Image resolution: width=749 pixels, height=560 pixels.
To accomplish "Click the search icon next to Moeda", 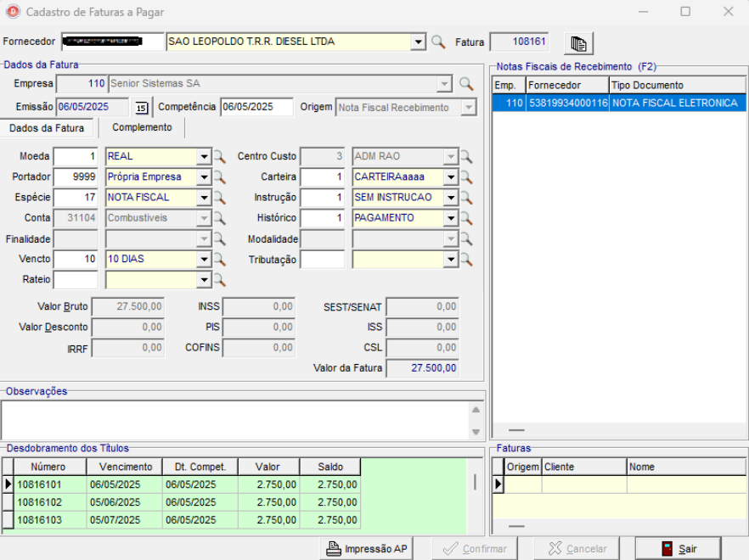I will pos(219,157).
